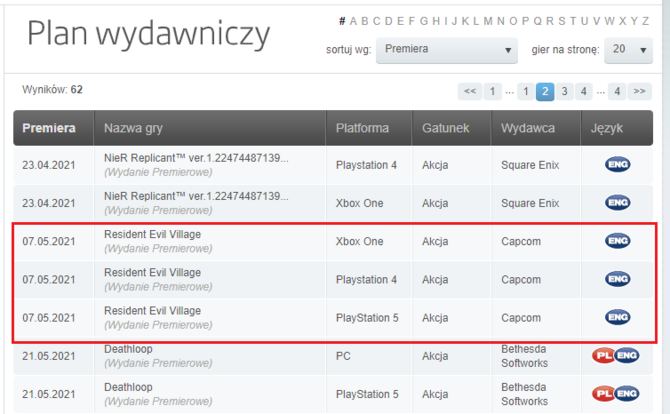Filter games by the # symbol link
The width and height of the screenshot is (670, 414).
coord(342,21)
